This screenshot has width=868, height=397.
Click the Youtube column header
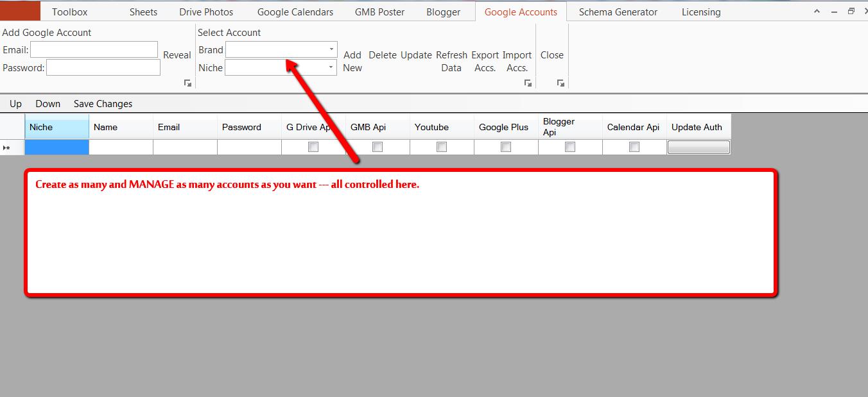(x=442, y=127)
